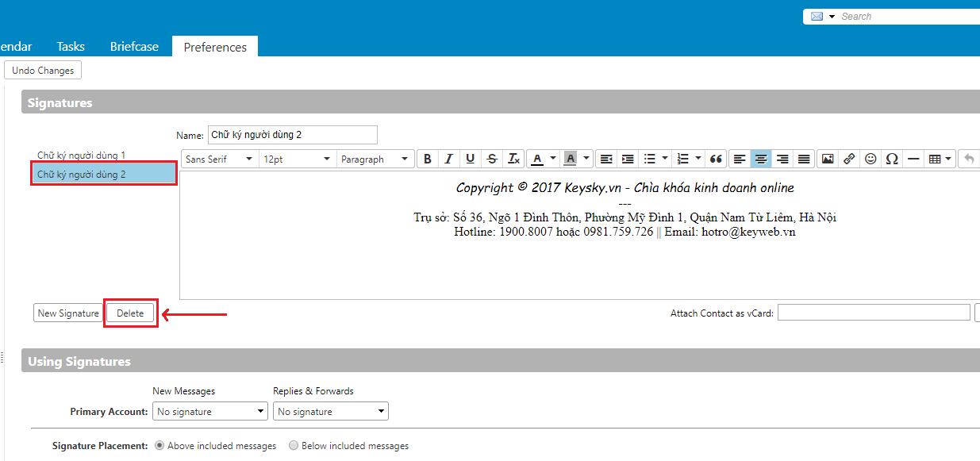Align text left
Viewport: 980px width, 461px height.
[x=740, y=159]
